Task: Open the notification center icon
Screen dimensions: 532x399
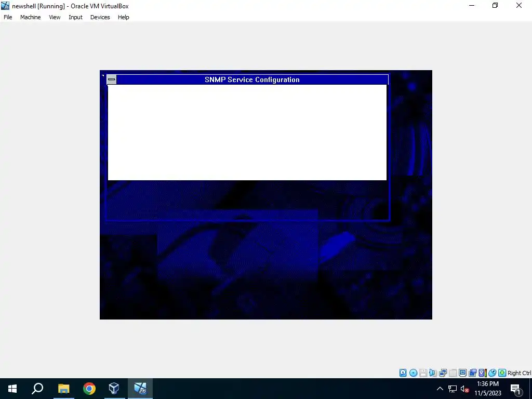Action: tap(516, 389)
